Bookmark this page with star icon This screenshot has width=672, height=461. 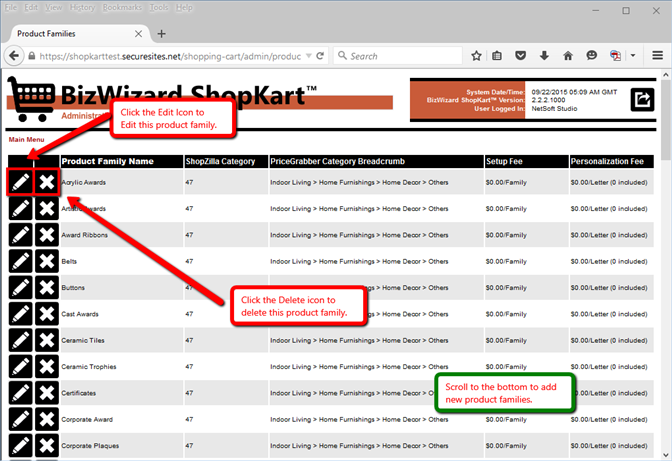click(x=476, y=56)
